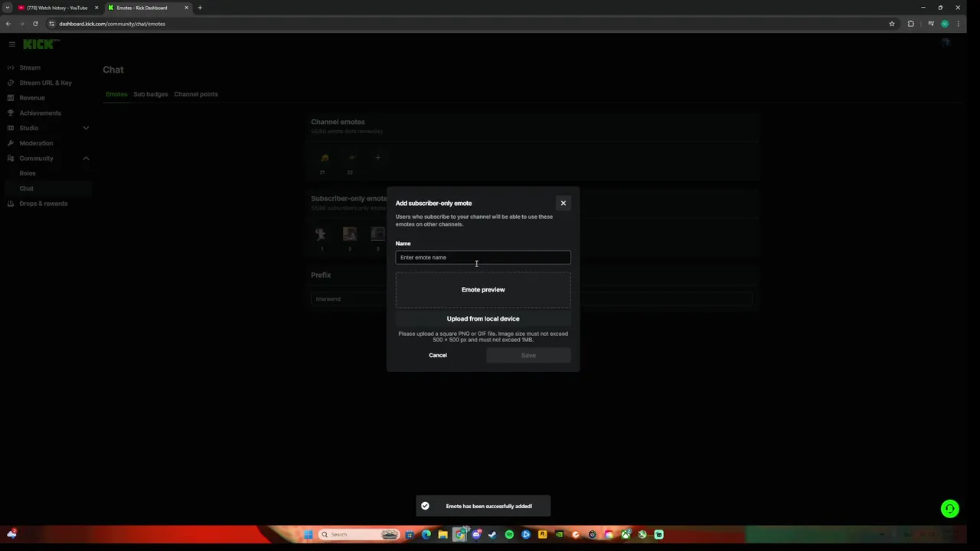
Task: Cancel the emote dialog
Action: coord(438,355)
